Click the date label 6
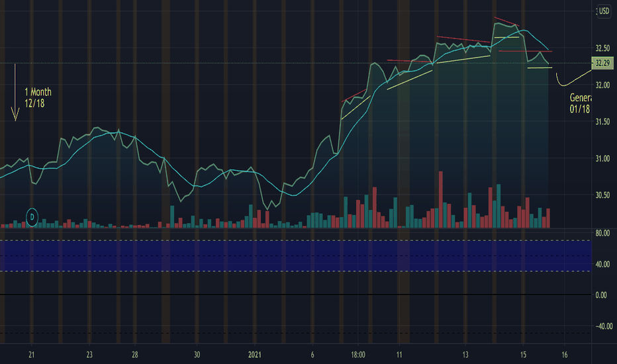Viewport: 617px width, 364px height. [x=312, y=355]
